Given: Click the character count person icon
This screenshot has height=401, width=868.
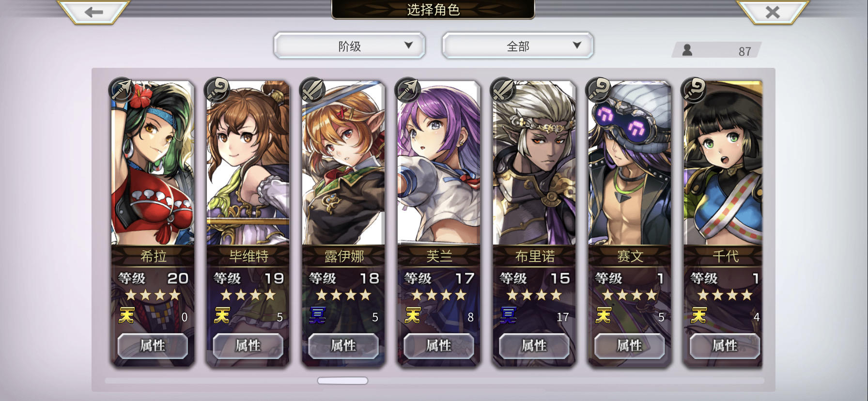Looking at the screenshot, I should tap(687, 50).
